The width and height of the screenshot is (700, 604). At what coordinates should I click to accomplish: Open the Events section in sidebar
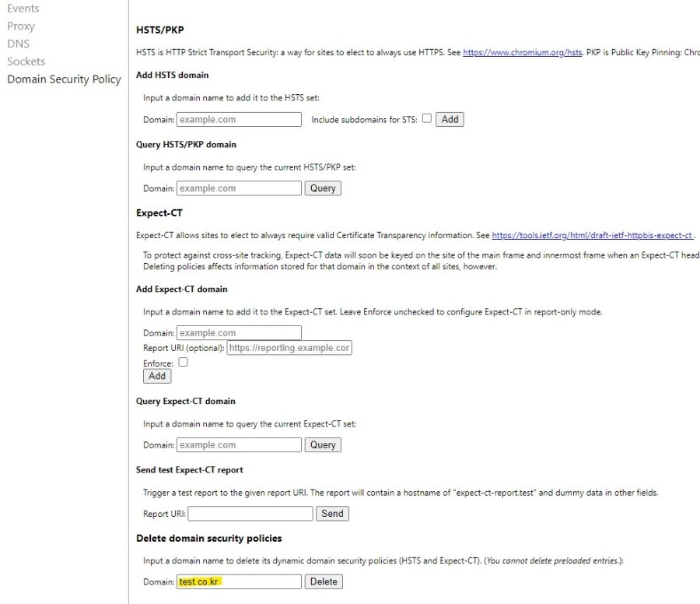[x=23, y=9]
